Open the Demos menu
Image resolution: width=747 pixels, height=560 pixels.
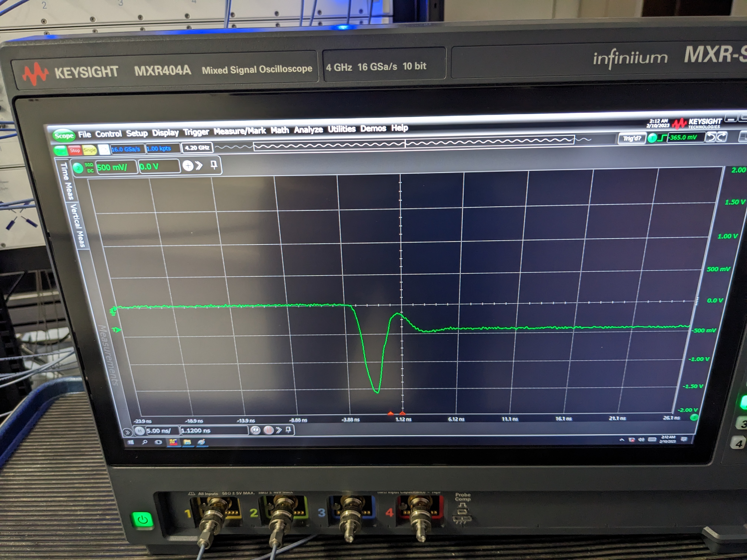point(373,128)
